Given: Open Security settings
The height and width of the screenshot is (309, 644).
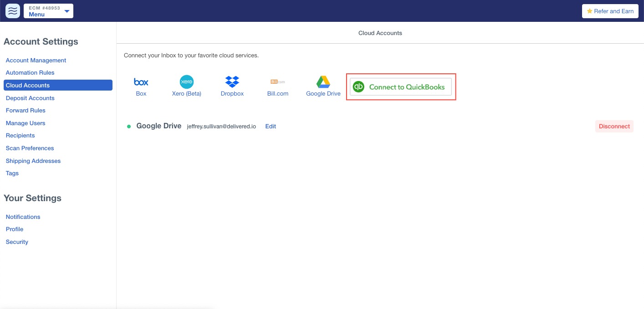Looking at the screenshot, I should [17, 242].
